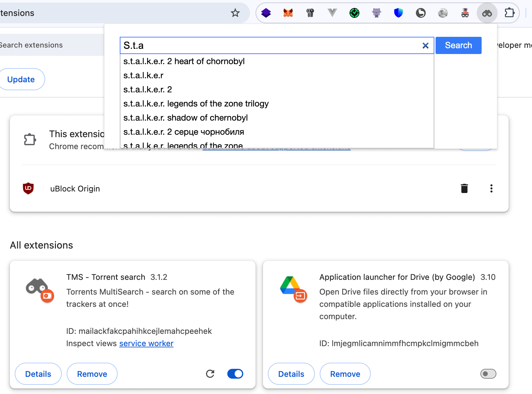532x394 pixels.
Task: Click the puzzle piece icon in warning card
Action: coord(30,140)
